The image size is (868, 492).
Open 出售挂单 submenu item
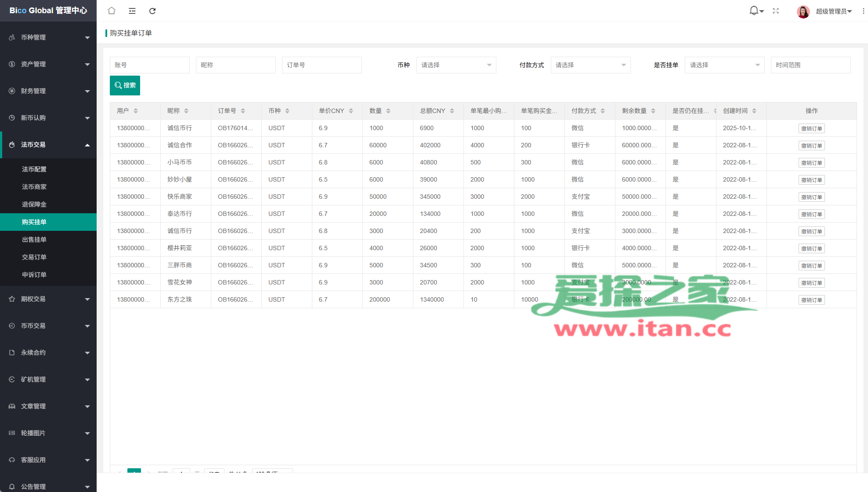(34, 240)
